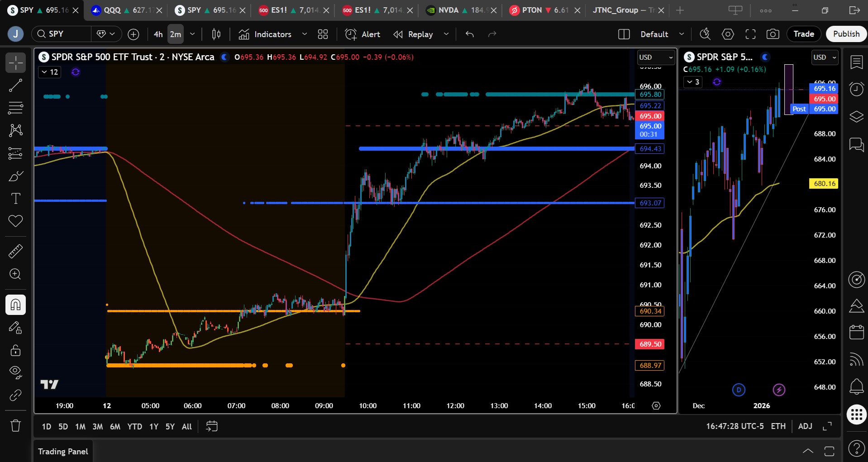Screen dimensions: 868x462
Task: Take a chart snapshot with camera
Action: point(773,34)
